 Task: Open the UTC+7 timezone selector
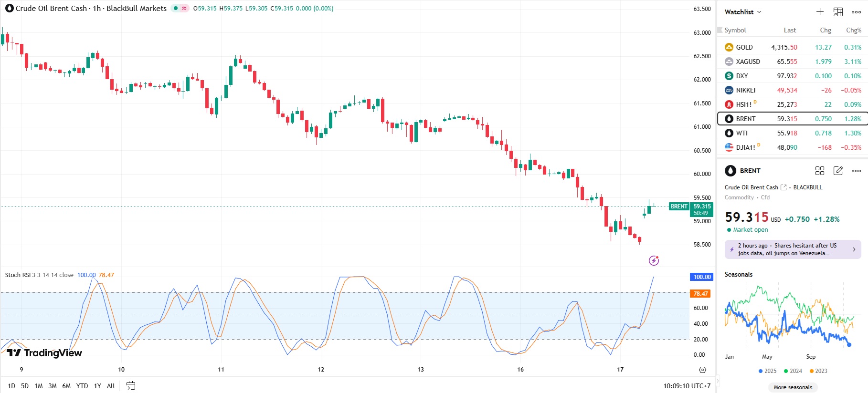[x=687, y=386]
